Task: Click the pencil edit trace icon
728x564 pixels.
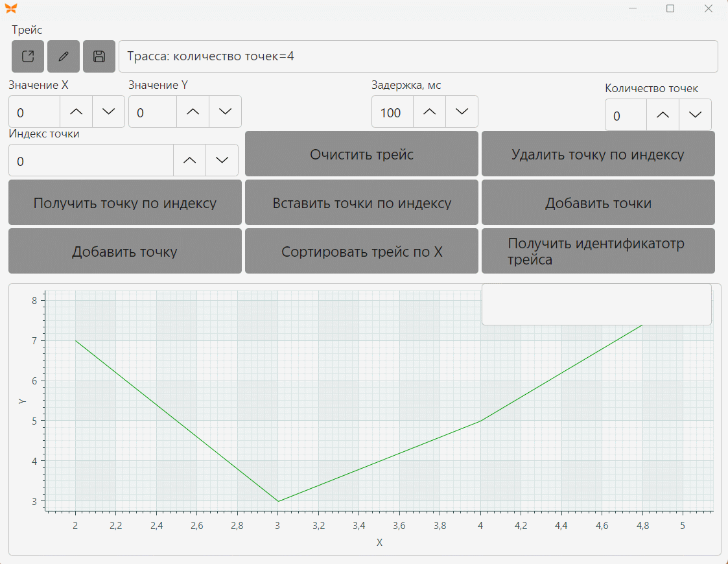Action: tap(64, 56)
